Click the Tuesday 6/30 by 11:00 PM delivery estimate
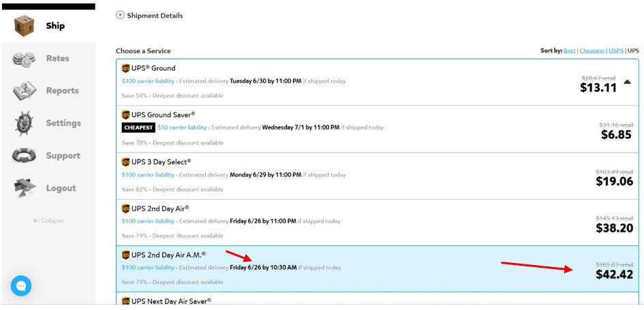The width and height of the screenshot is (644, 310). pyautogui.click(x=265, y=81)
